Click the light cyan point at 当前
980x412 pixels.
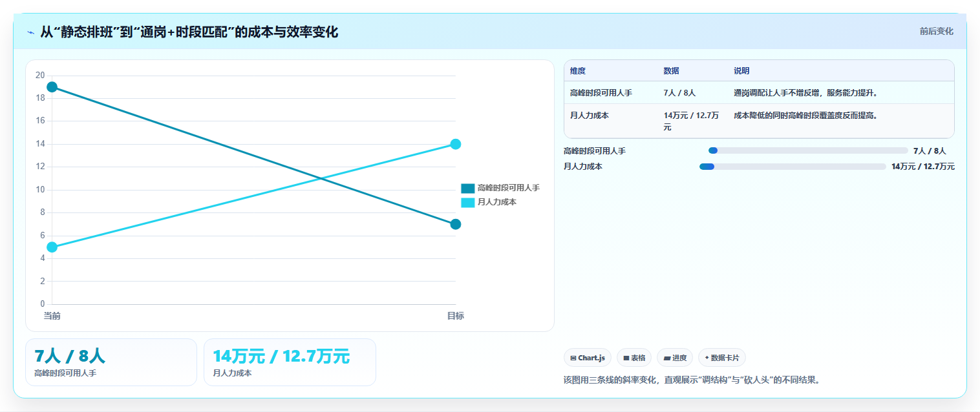(x=52, y=247)
